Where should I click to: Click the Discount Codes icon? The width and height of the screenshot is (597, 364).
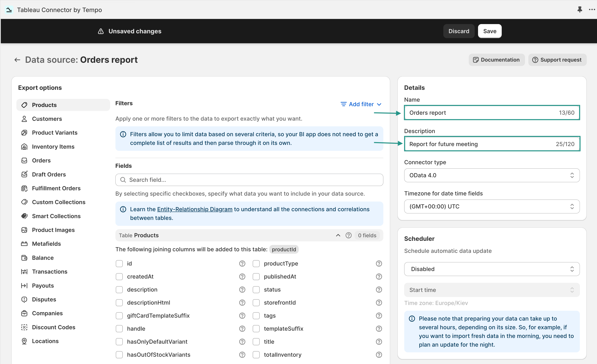[x=24, y=327]
